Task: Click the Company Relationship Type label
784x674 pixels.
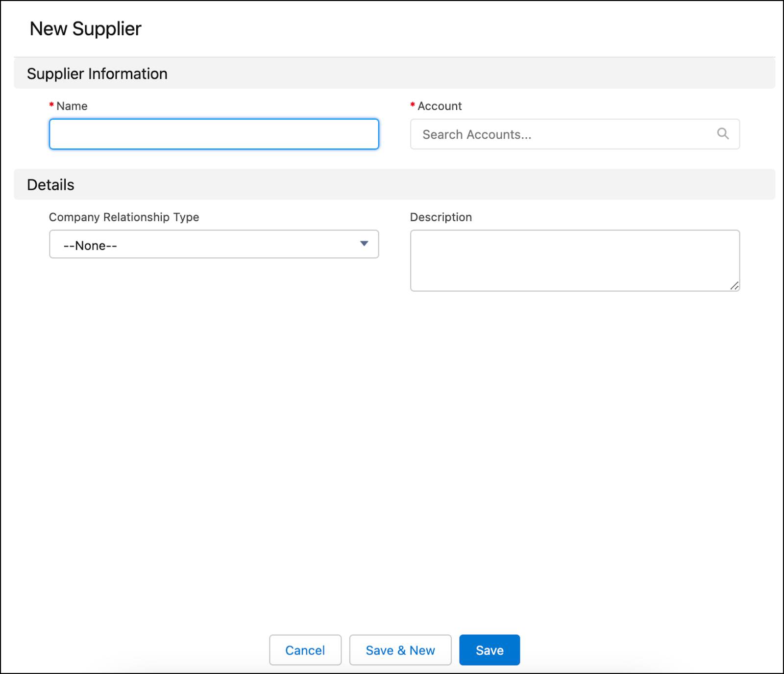Action: tap(124, 217)
